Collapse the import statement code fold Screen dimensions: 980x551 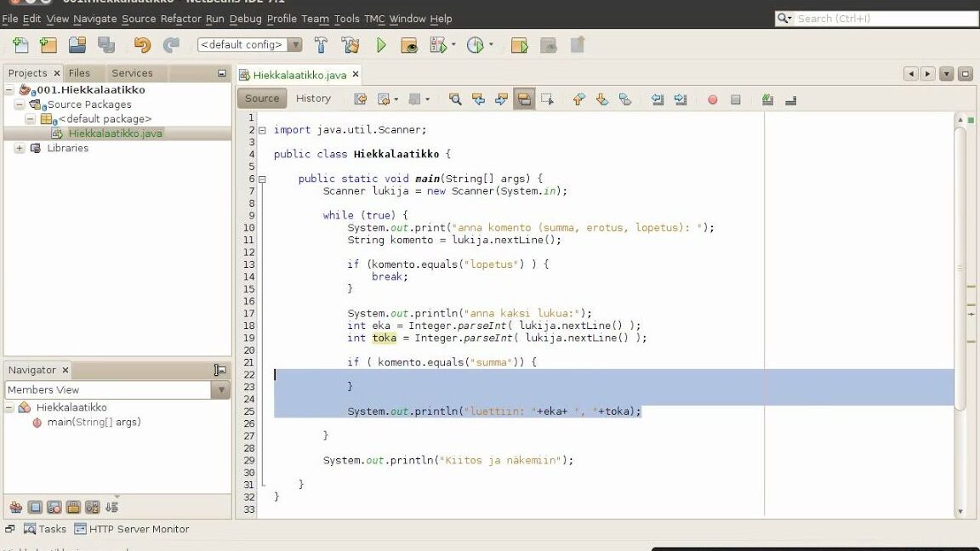263,131
